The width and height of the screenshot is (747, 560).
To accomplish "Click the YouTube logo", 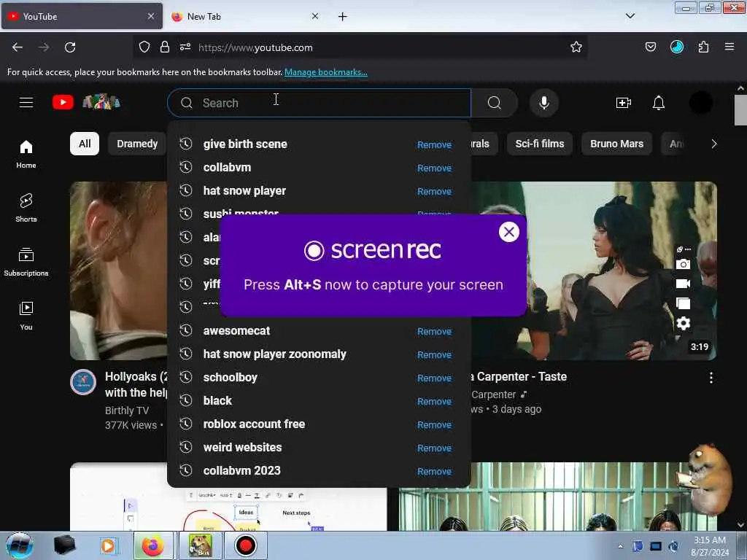I will (x=63, y=102).
